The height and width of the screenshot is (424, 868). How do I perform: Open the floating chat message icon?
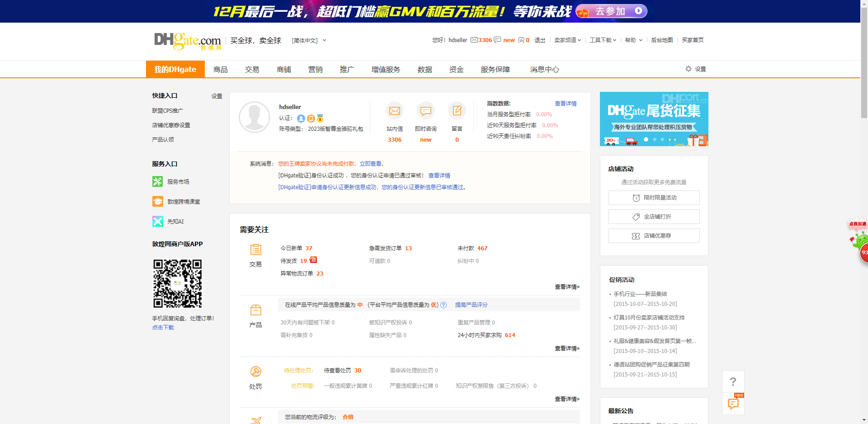[x=733, y=404]
